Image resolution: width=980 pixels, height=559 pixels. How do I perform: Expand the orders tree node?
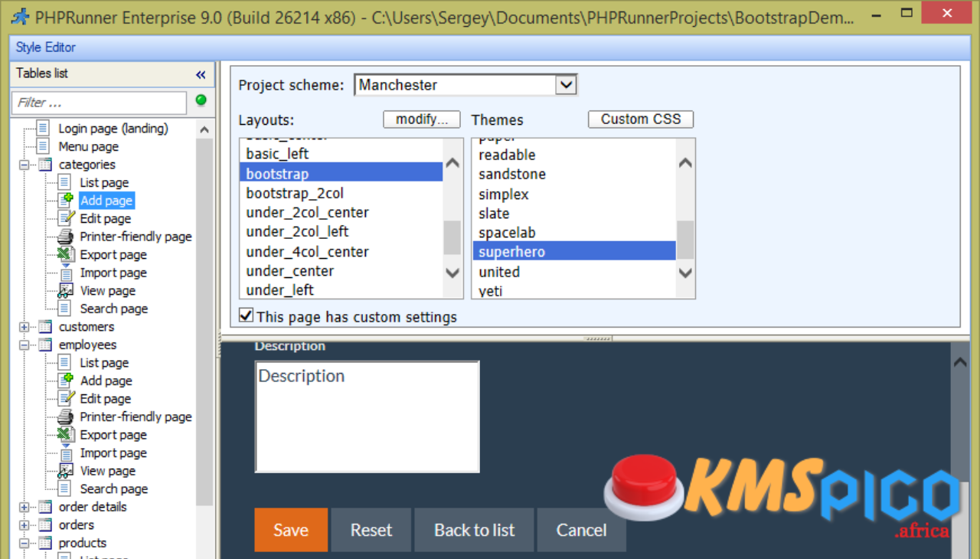(x=24, y=525)
